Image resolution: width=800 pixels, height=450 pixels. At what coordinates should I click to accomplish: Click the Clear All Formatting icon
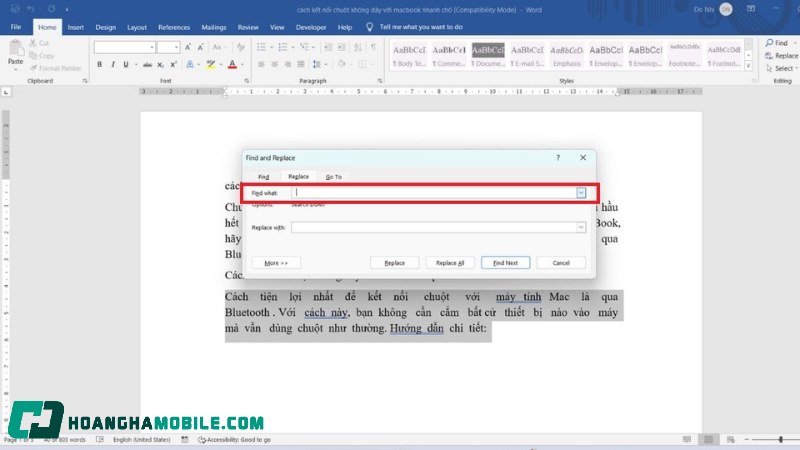click(x=240, y=47)
